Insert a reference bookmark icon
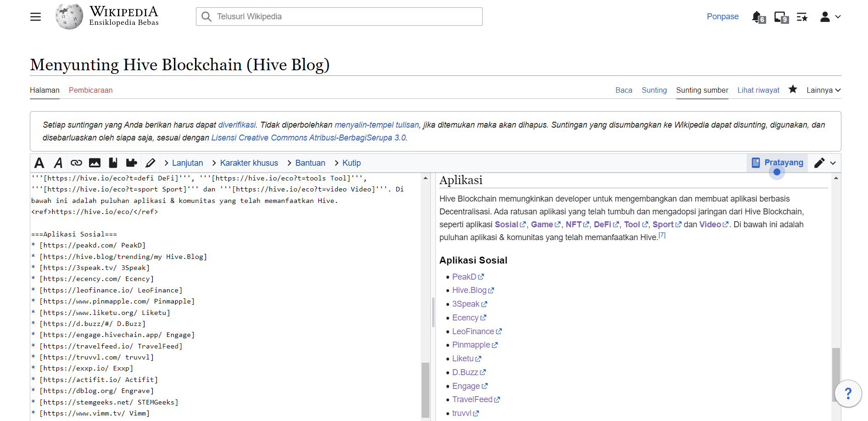This screenshot has height=421, width=868. coord(113,163)
